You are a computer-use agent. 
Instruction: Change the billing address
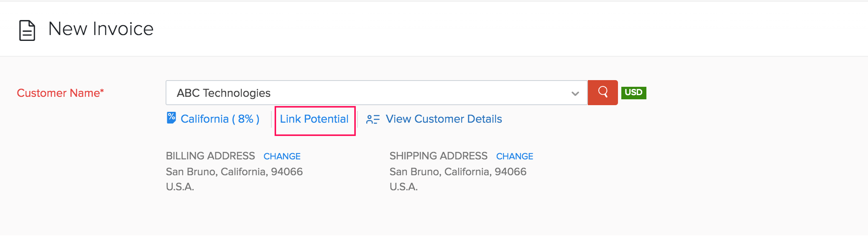click(x=282, y=156)
